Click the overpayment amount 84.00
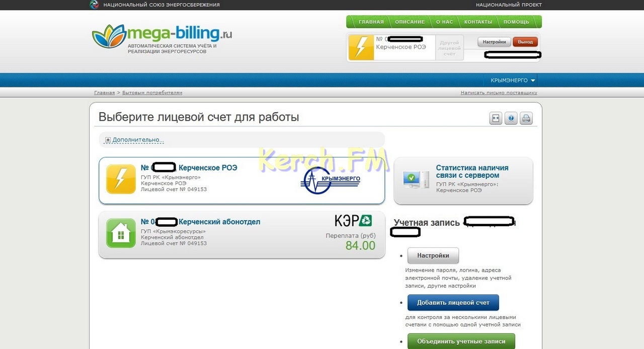Screen dimensions: 644x349 click(360, 246)
